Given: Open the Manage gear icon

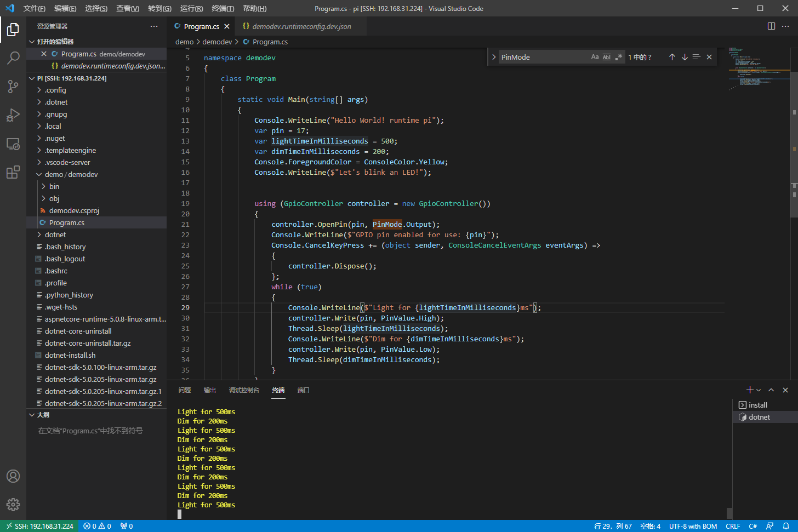Looking at the screenshot, I should pos(13,505).
